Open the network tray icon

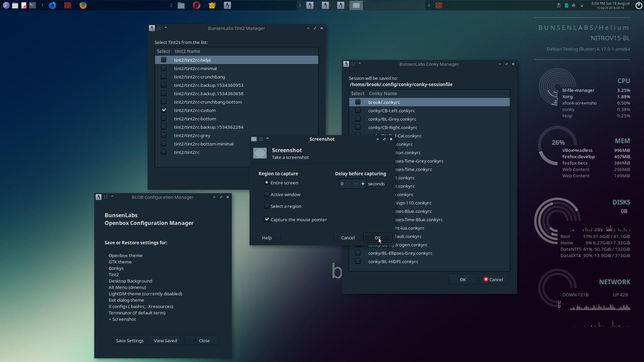click(x=582, y=5)
